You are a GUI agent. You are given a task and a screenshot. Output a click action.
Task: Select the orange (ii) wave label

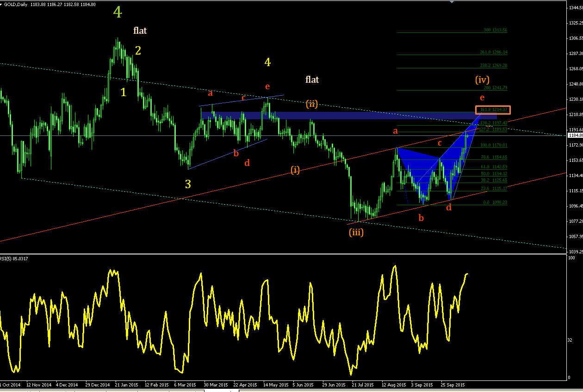311,104
